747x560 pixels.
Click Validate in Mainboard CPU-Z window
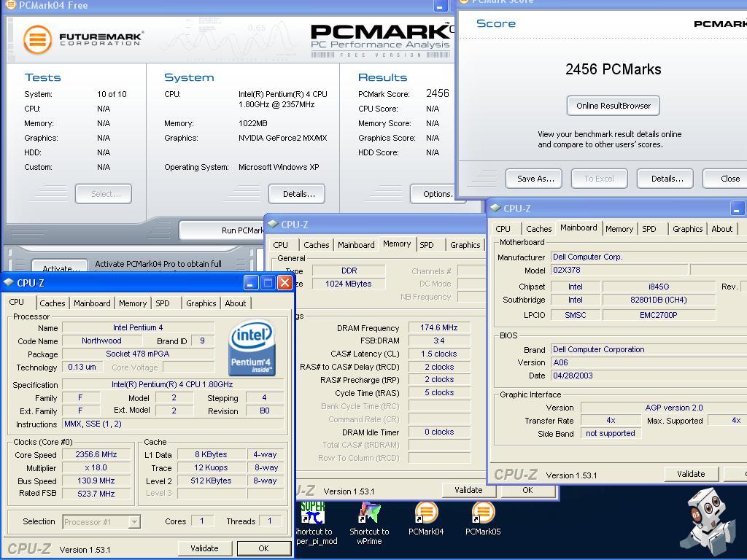(691, 474)
